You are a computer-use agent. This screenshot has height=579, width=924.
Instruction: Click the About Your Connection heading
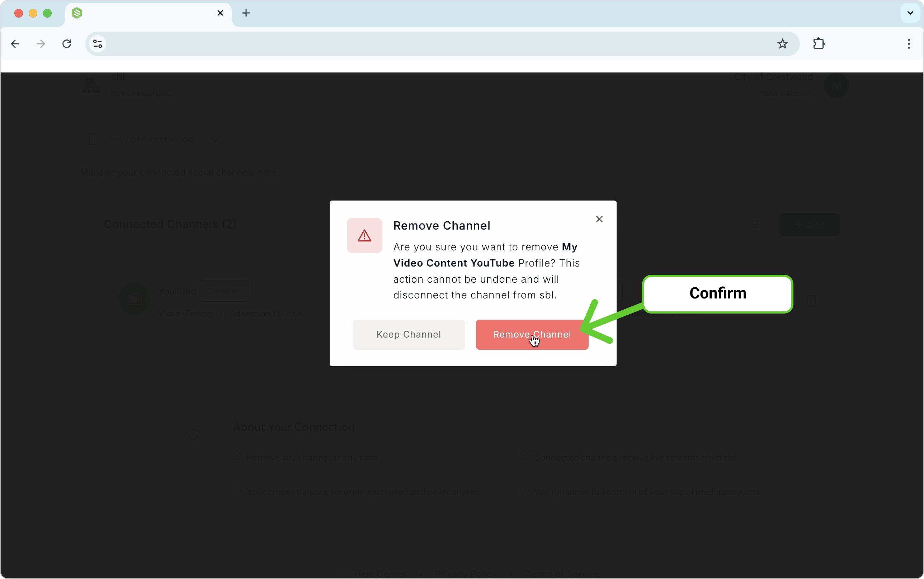[x=293, y=427]
